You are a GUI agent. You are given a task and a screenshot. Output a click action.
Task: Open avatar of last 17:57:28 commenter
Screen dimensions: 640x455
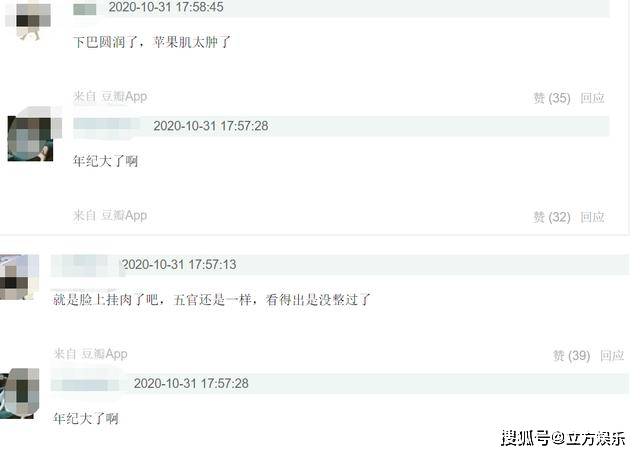(19, 393)
